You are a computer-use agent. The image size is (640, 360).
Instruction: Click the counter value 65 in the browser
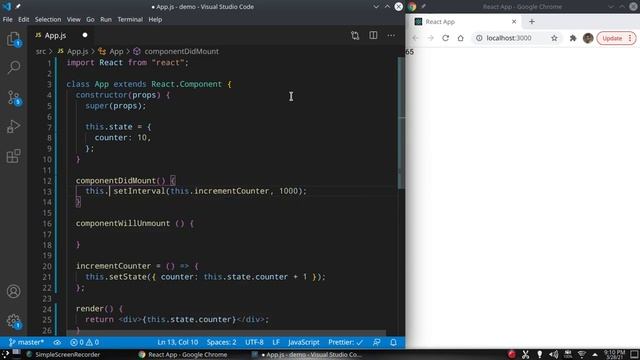[409, 52]
